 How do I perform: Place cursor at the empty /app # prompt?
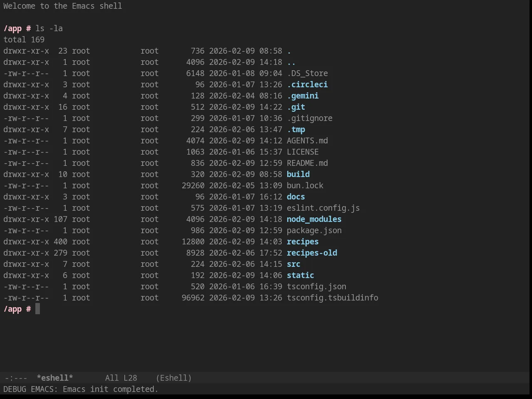click(37, 309)
